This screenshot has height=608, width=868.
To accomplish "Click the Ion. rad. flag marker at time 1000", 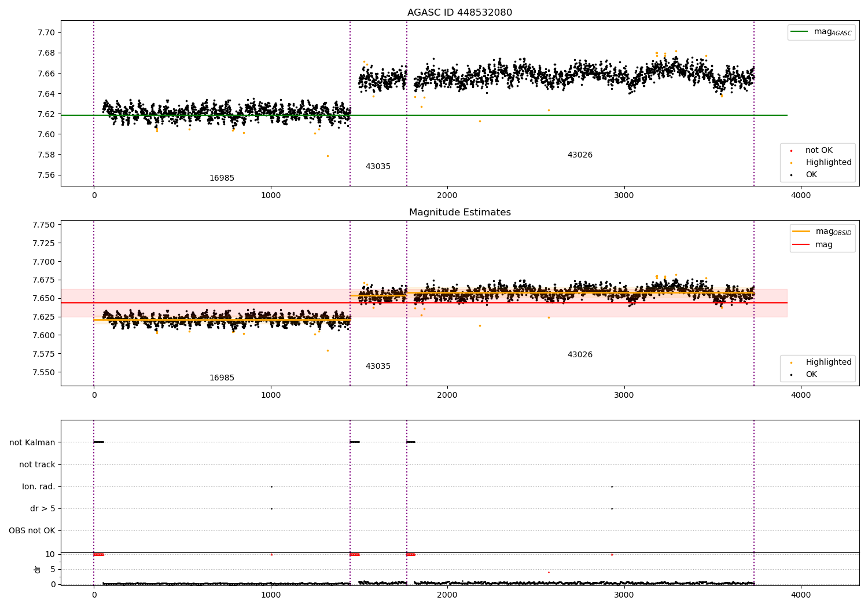I will [271, 486].
